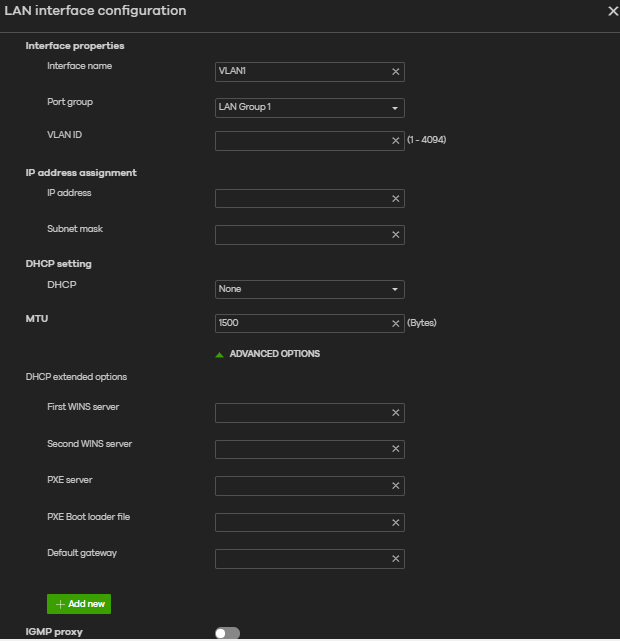Enable the IGMP proxy toggle

(228, 633)
